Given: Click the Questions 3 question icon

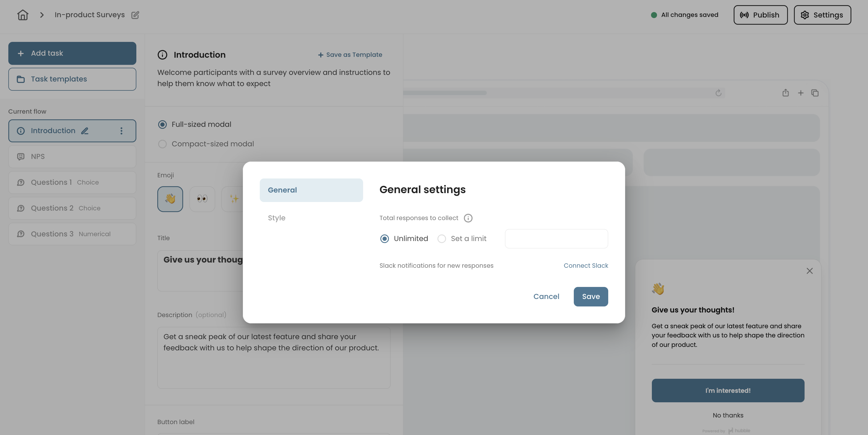Looking at the screenshot, I should click(21, 234).
